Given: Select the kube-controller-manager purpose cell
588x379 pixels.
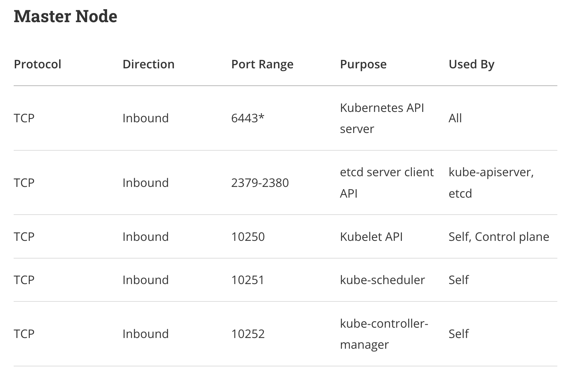Looking at the screenshot, I should point(384,334).
